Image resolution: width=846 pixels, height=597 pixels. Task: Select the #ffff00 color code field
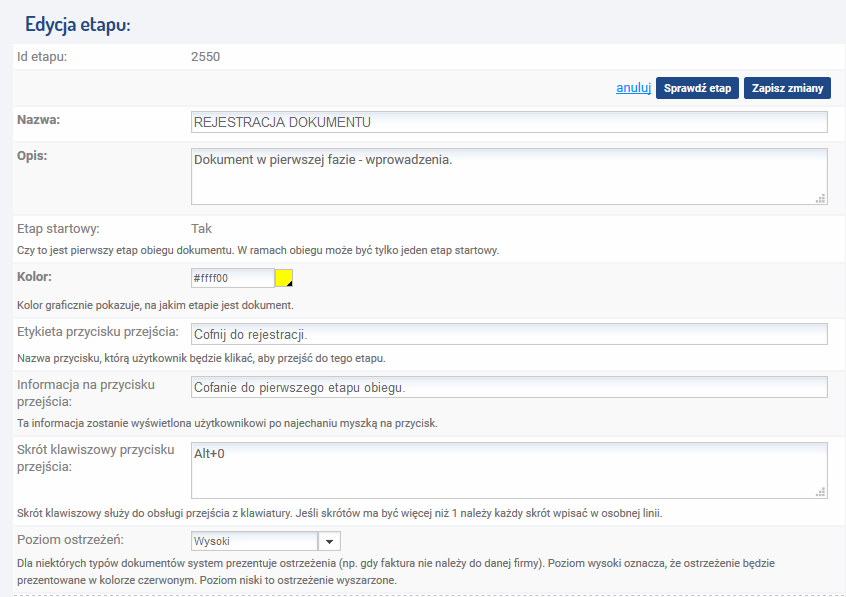click(x=233, y=278)
